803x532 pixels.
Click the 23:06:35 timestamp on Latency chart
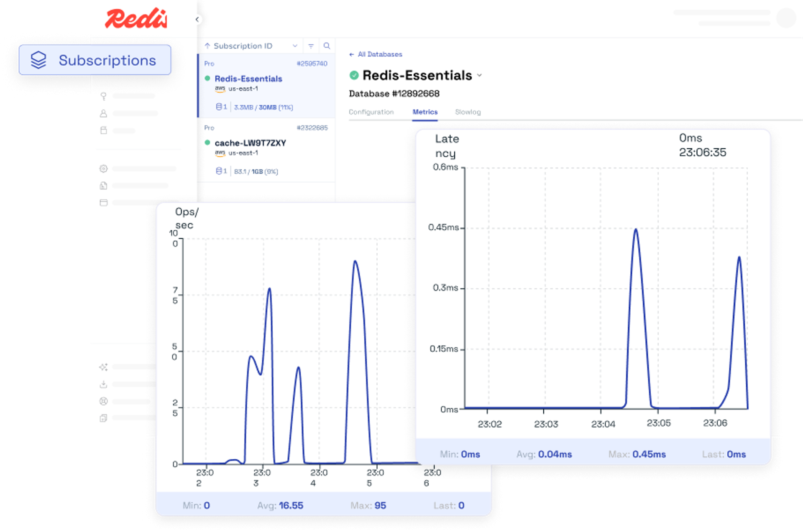point(703,152)
